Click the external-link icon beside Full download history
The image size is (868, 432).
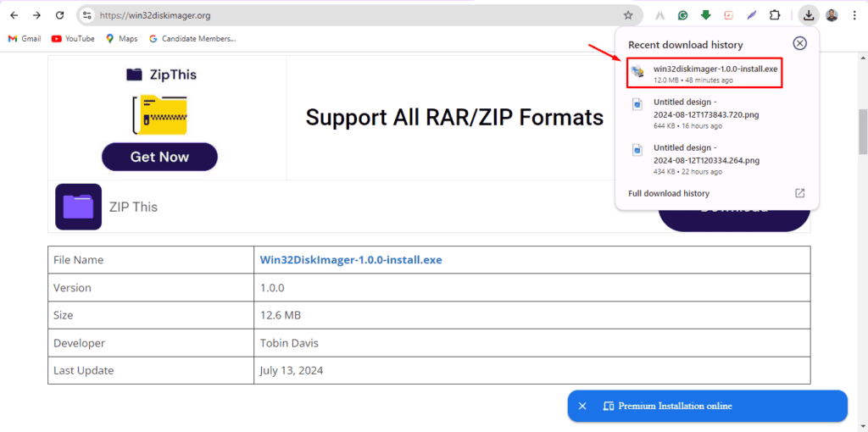(799, 193)
